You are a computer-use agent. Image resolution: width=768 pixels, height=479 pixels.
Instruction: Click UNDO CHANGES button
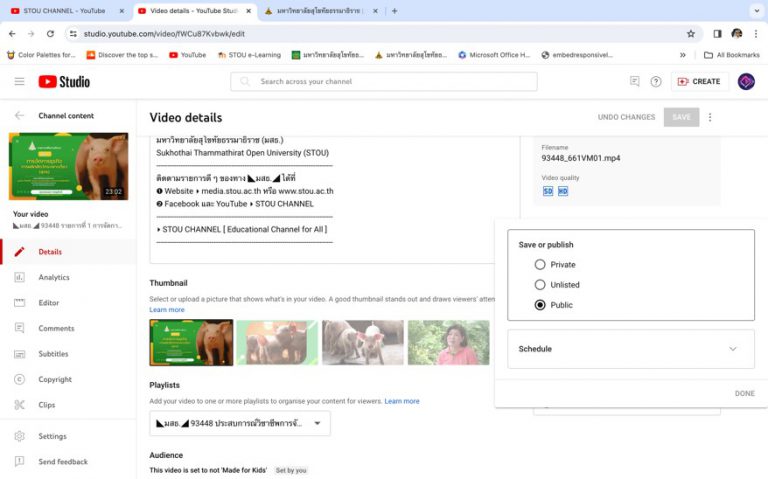pyautogui.click(x=626, y=117)
